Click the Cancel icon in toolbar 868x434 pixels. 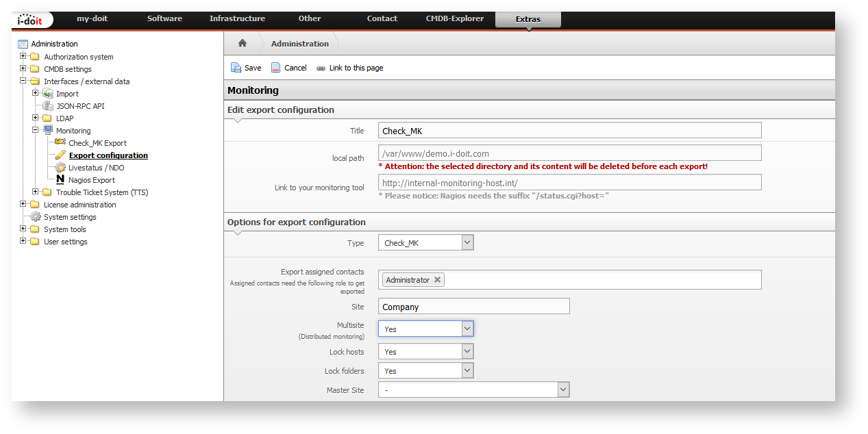point(276,68)
